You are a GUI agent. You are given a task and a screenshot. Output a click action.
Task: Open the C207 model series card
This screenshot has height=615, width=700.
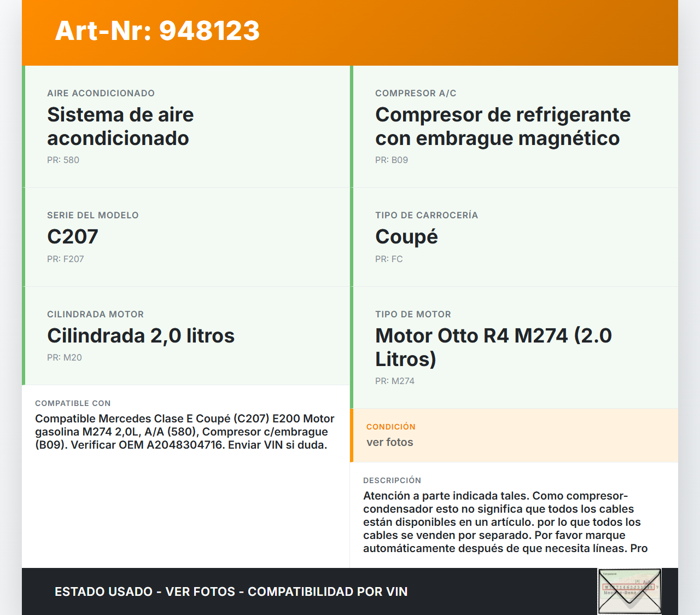(186, 236)
